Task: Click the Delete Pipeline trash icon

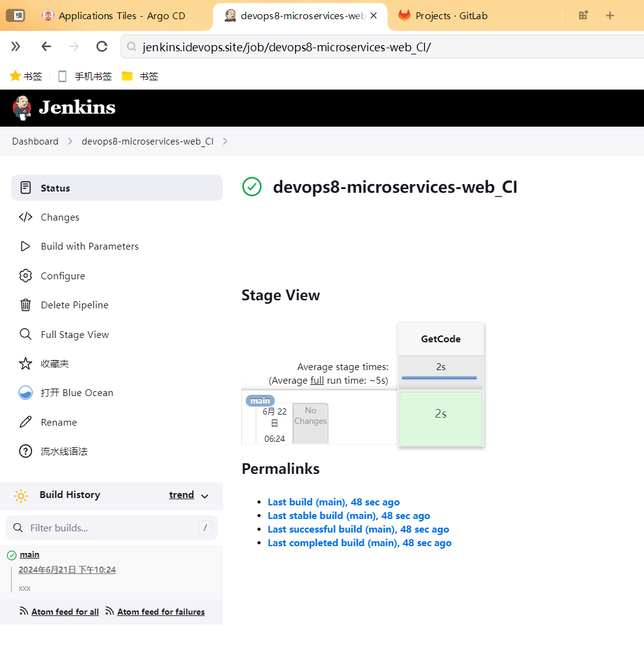Action: click(25, 305)
